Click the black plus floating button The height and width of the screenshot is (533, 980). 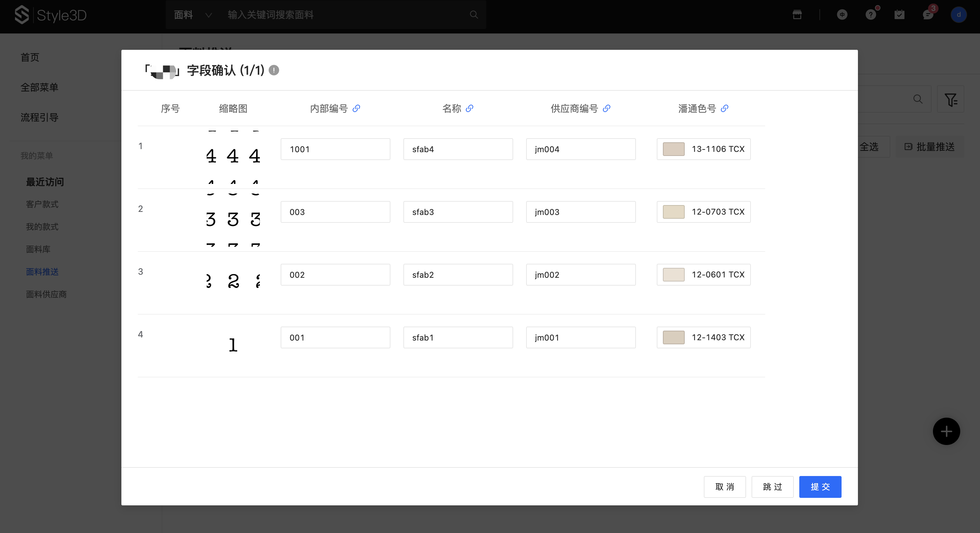[x=946, y=431]
